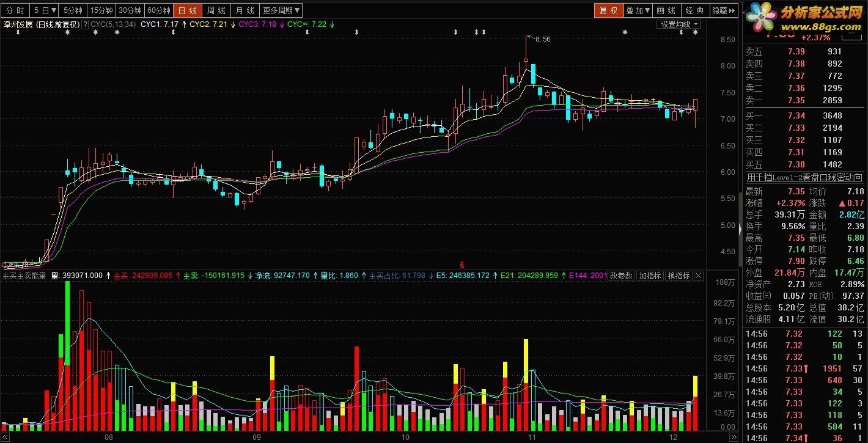Switch to the 周线 weekly chart tab
Image resolution: width=868 pixels, height=443 pixels.
(216, 10)
